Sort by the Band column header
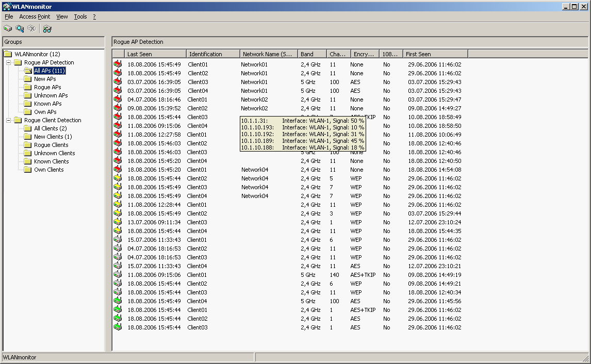The width and height of the screenshot is (591, 364). [312, 54]
